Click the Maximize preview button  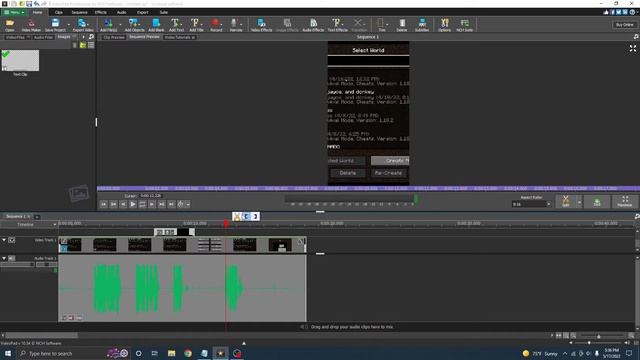624,201
